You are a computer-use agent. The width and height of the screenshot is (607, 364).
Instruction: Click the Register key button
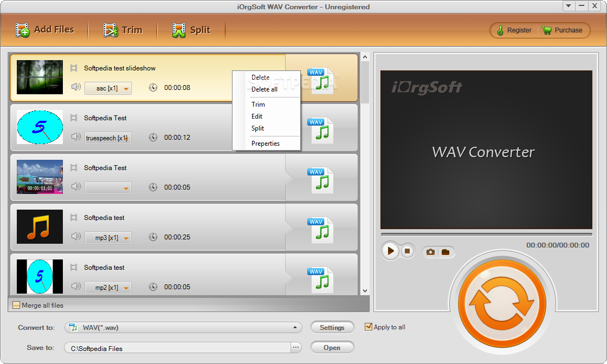(514, 30)
